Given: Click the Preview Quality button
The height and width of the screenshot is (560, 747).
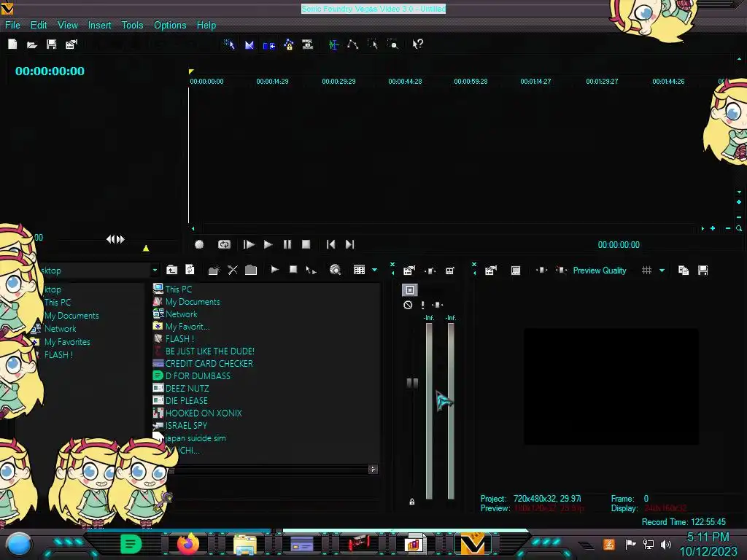Looking at the screenshot, I should pyautogui.click(x=600, y=271).
